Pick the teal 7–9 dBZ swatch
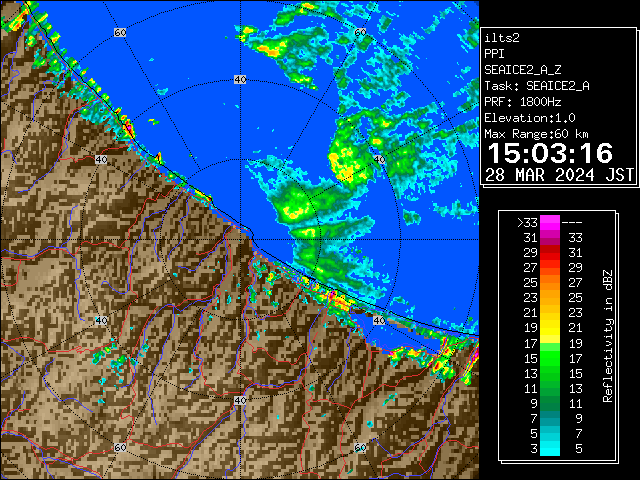Screen dimensions: 640x480 point(550,419)
